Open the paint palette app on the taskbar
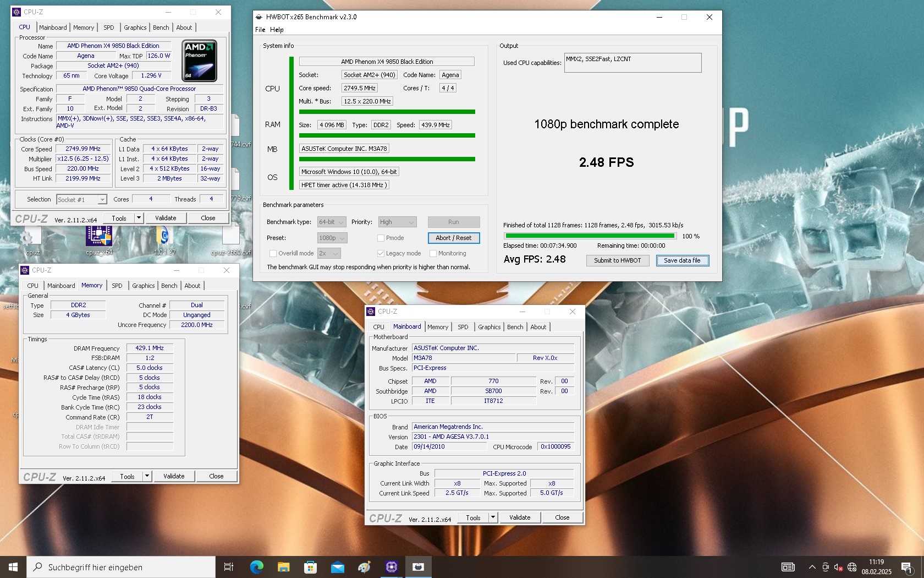This screenshot has height=578, width=924. (x=364, y=567)
